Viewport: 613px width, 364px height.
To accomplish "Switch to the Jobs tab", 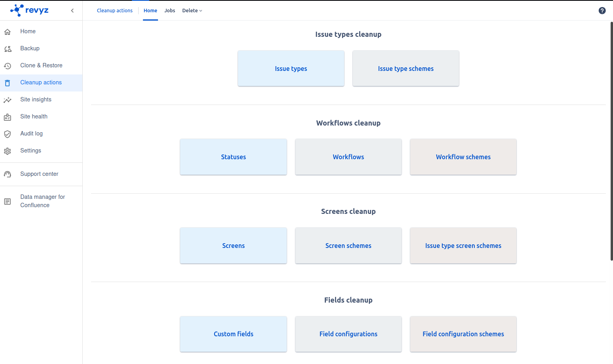I will 169,11.
